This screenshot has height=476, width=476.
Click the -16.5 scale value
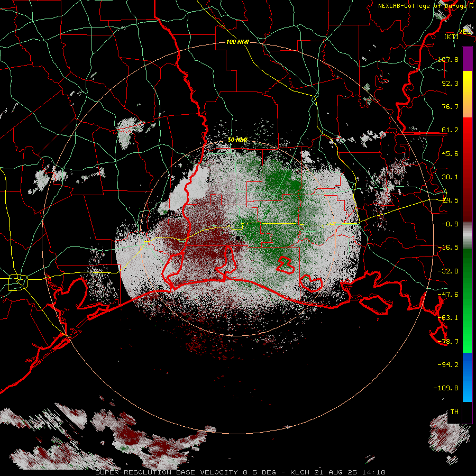tap(448, 248)
